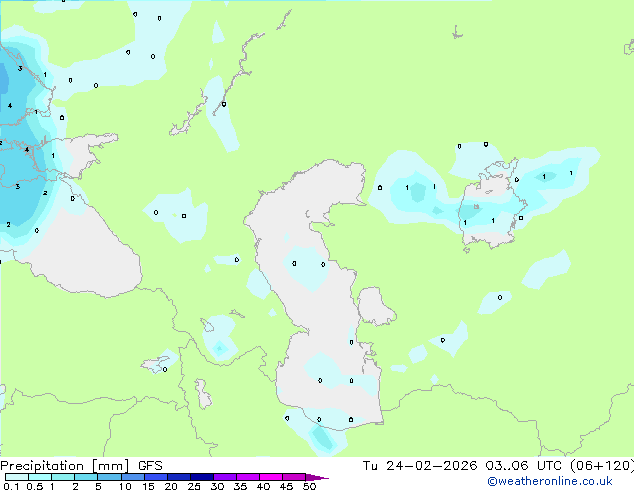634x490 pixels.
Task: Click the legend label '15'
Action: (x=148, y=486)
